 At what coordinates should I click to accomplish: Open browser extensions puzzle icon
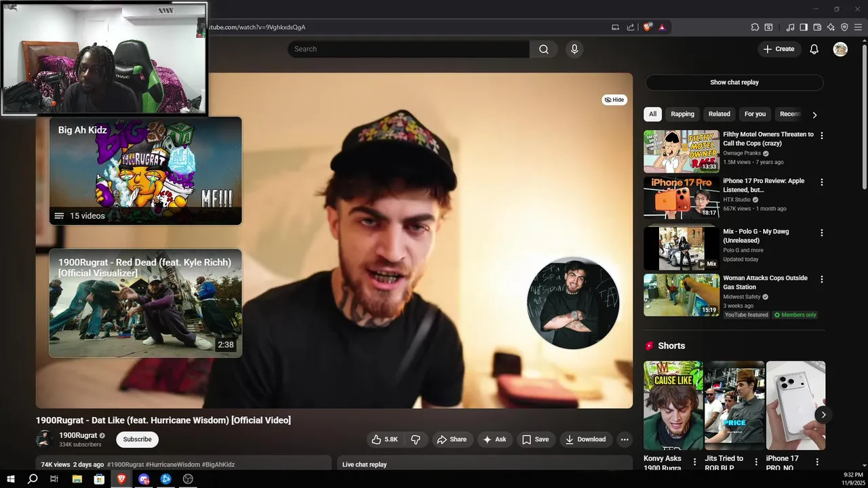755,27
